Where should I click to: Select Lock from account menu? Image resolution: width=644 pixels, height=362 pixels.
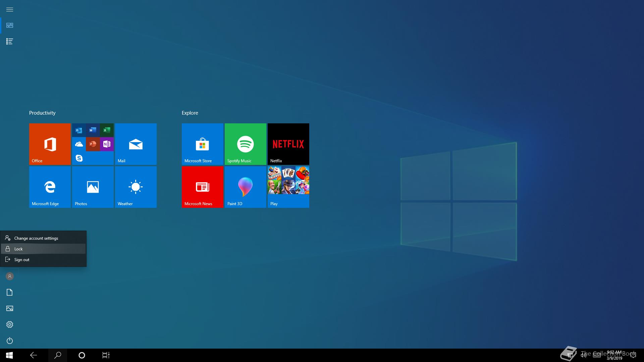pyautogui.click(x=43, y=249)
